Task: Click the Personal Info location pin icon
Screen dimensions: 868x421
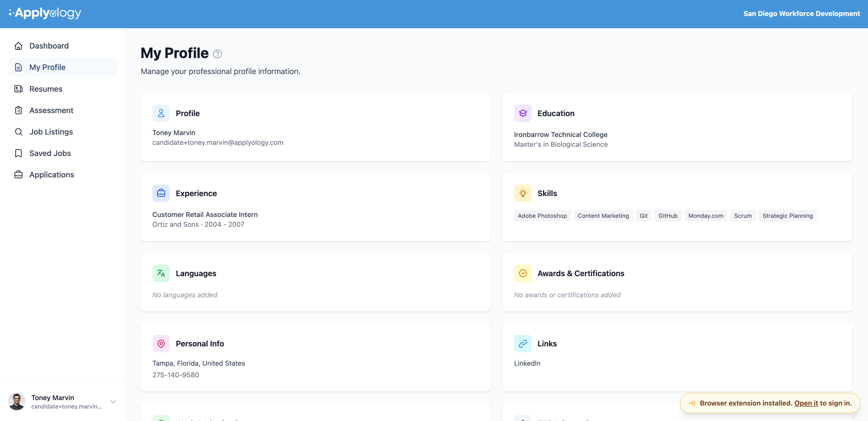Action: pos(161,343)
